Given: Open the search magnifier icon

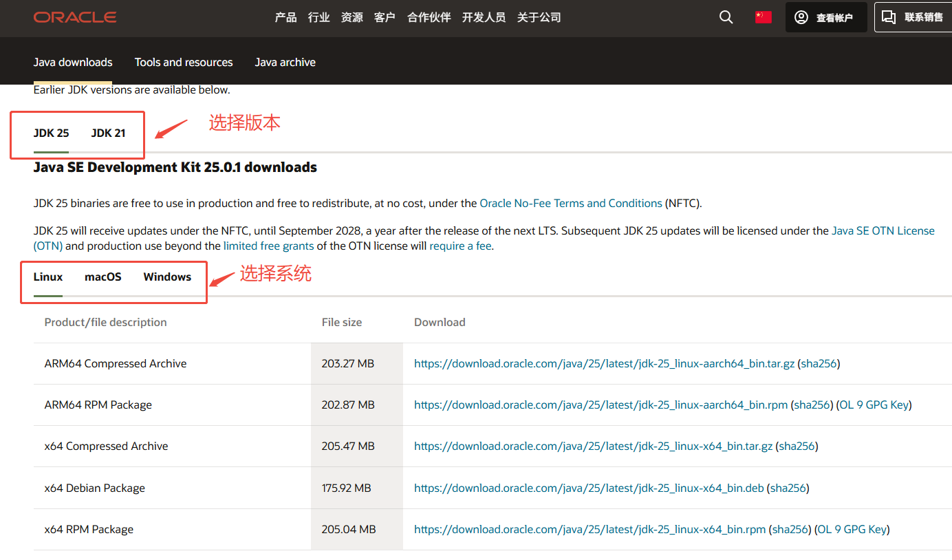Looking at the screenshot, I should (726, 17).
